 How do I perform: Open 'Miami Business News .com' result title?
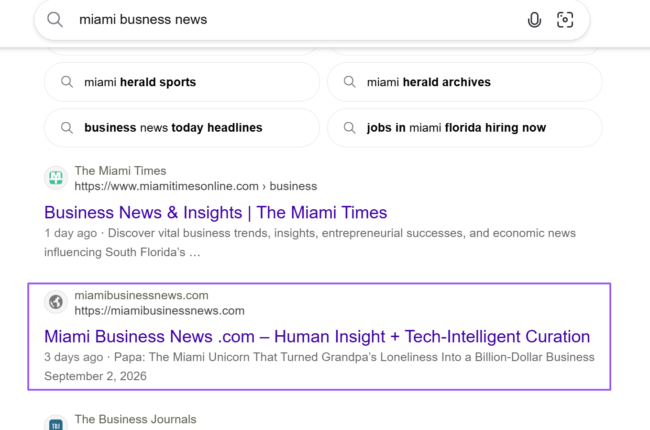click(317, 336)
